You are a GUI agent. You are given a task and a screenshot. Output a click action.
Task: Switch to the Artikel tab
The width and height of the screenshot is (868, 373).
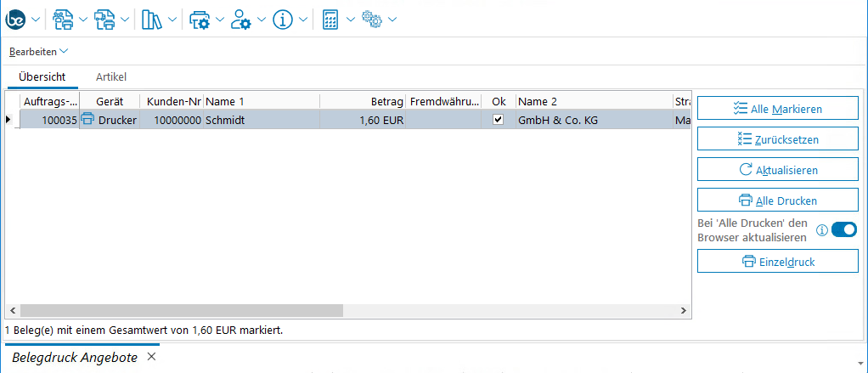111,77
